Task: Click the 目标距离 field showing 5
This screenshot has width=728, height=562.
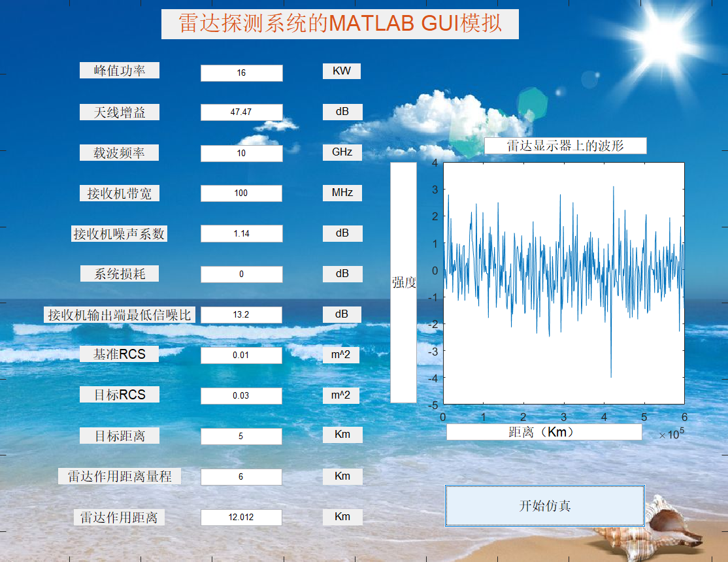Action: [241, 436]
